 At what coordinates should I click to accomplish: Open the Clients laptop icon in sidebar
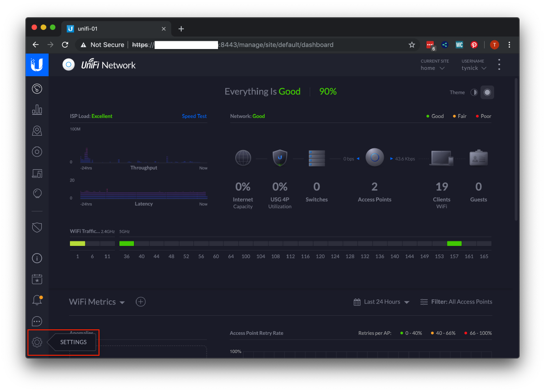(x=37, y=173)
